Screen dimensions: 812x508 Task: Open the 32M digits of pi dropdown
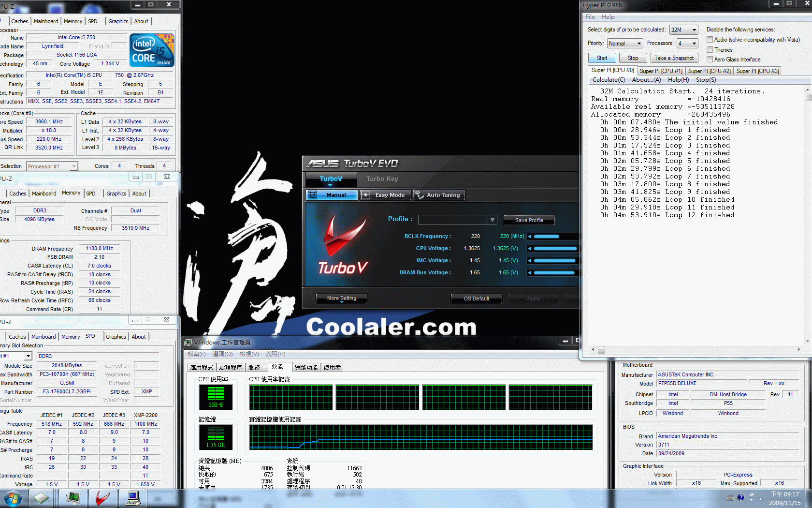pos(684,30)
